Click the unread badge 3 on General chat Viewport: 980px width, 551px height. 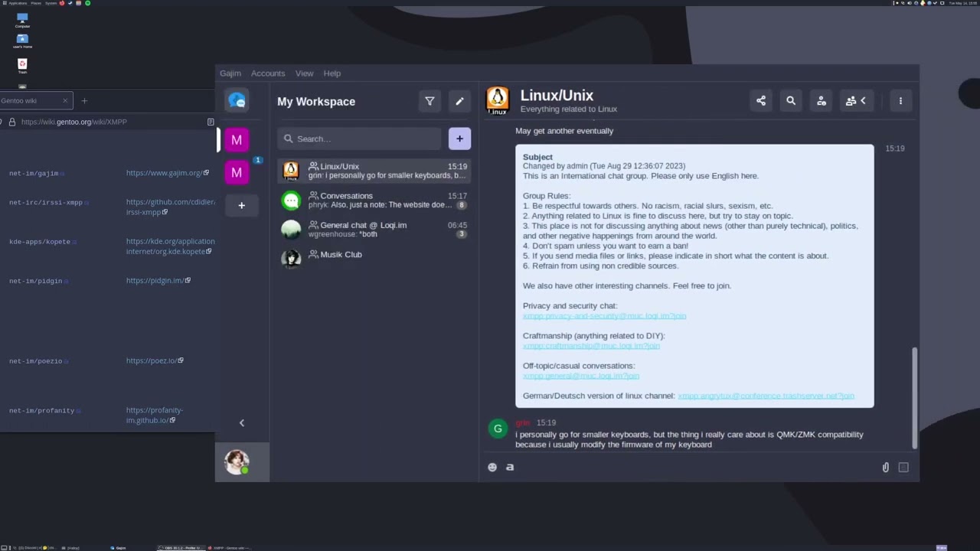point(461,234)
